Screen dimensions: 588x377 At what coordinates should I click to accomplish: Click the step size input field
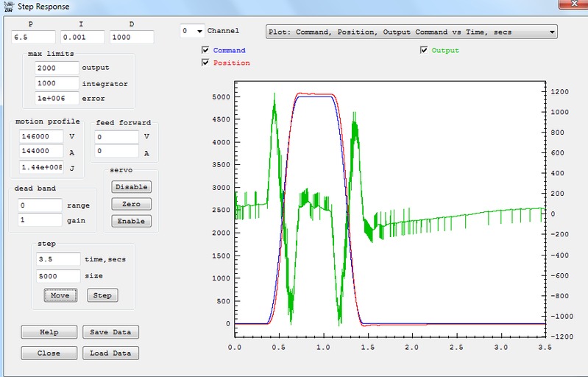coord(57,276)
